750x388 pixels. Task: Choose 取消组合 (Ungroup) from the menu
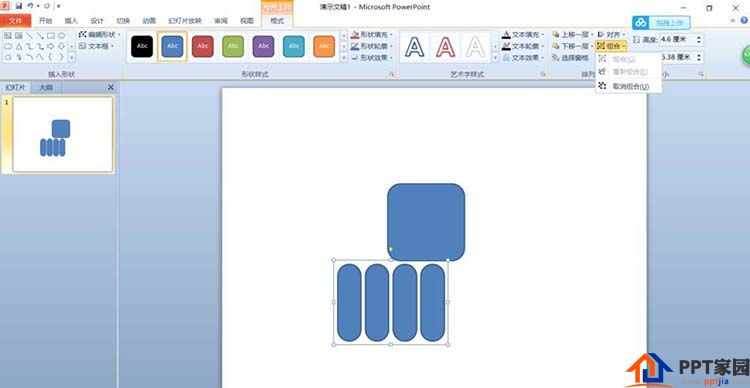click(x=629, y=87)
